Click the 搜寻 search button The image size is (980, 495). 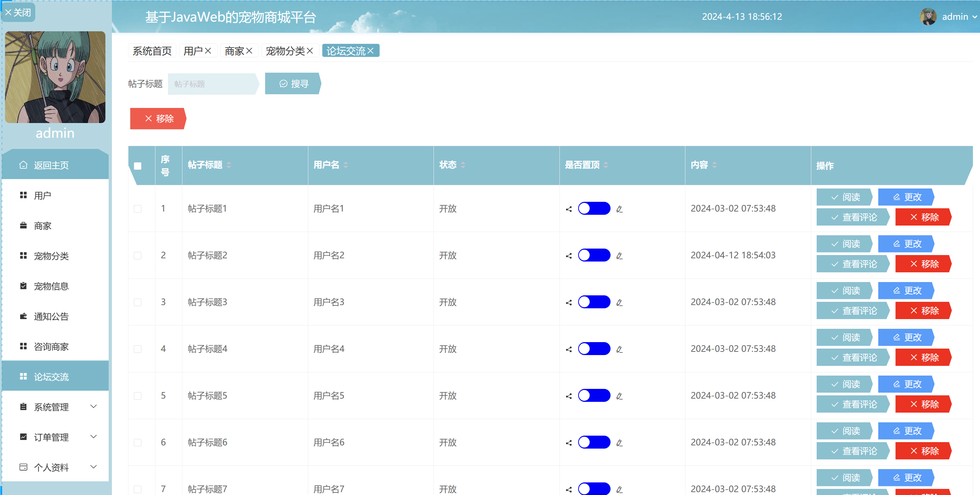293,84
